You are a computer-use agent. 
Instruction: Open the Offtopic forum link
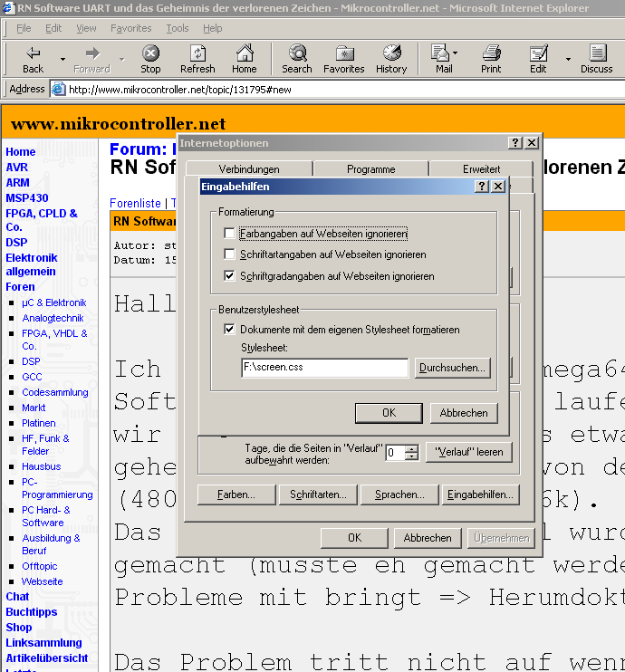[40, 566]
